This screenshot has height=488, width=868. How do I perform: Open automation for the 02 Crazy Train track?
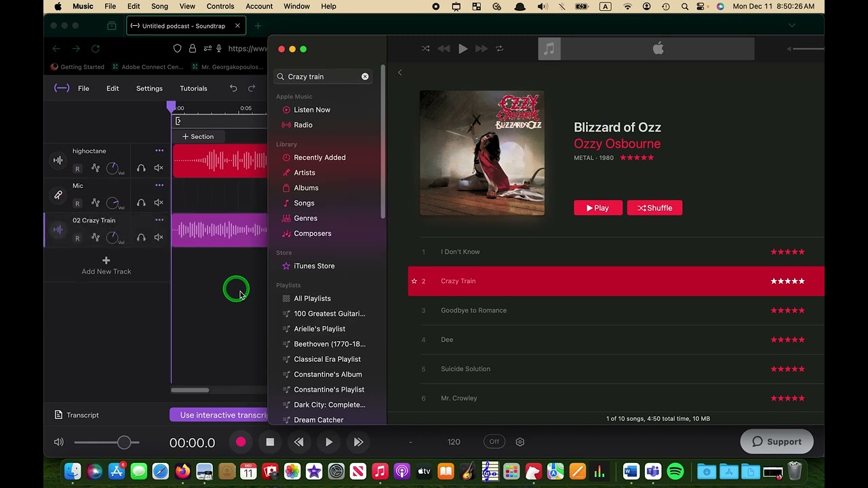(95, 237)
